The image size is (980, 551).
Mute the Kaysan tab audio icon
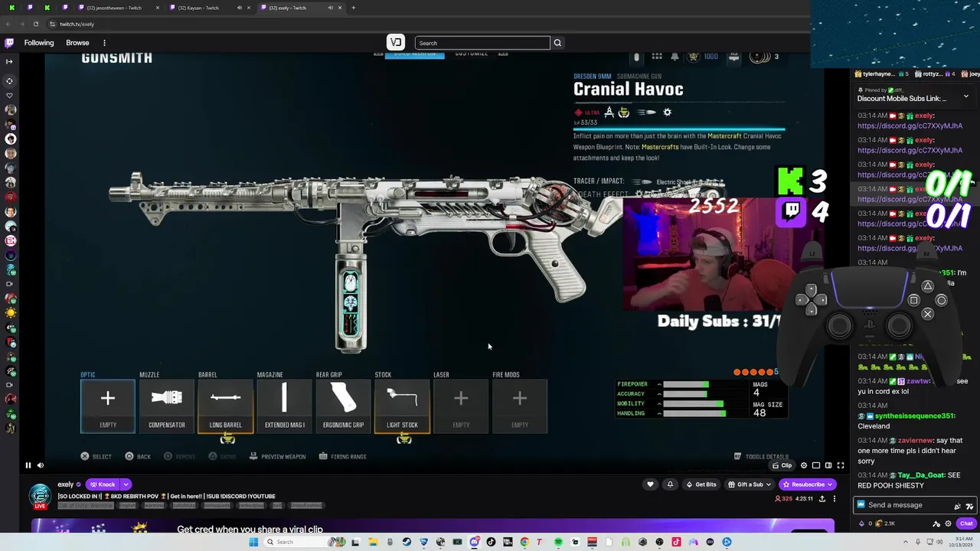coord(239,8)
